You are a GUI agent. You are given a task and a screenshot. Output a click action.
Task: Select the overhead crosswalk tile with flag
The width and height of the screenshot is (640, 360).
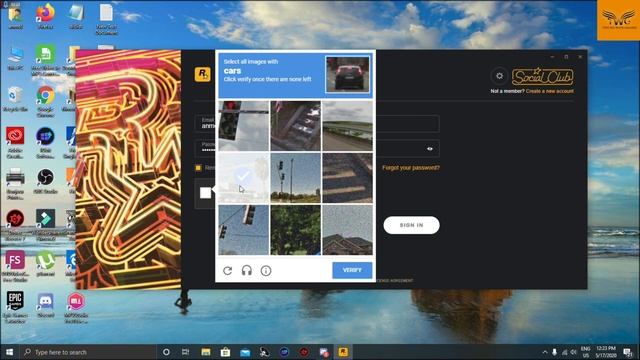pyautogui.click(x=296, y=126)
